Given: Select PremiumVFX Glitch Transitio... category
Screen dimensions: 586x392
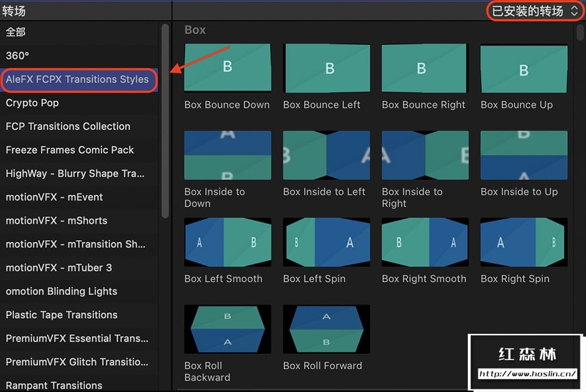Looking at the screenshot, I should (79, 362).
